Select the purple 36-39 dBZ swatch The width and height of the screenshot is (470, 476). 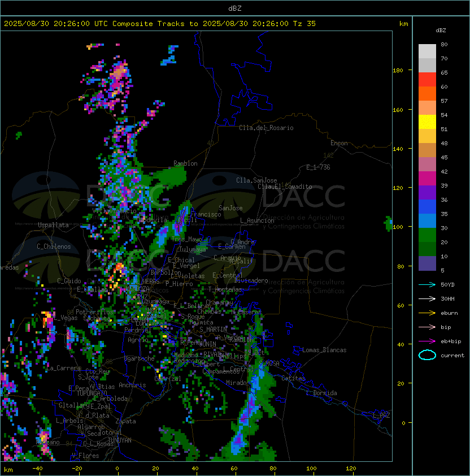click(427, 192)
